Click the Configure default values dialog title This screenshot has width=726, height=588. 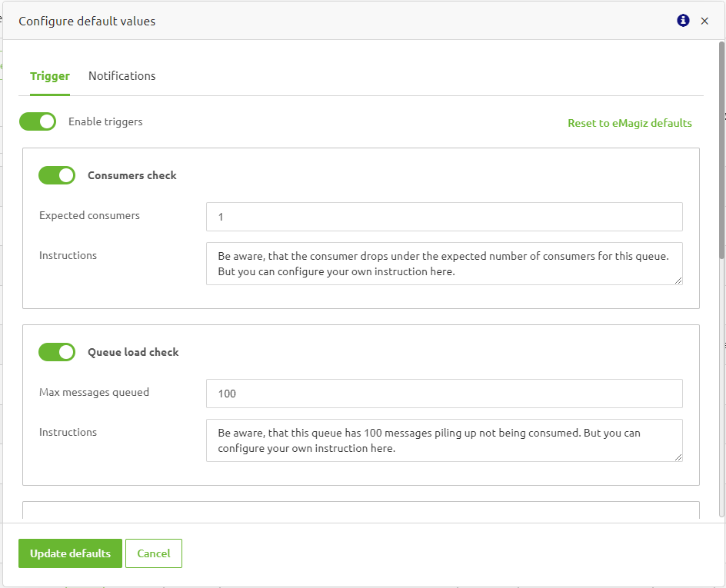tap(87, 21)
